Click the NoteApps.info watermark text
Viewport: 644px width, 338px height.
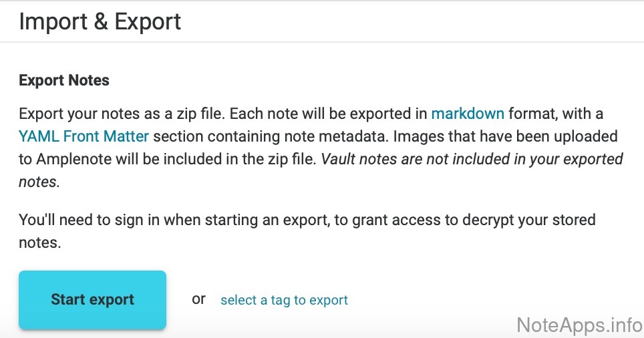579,325
